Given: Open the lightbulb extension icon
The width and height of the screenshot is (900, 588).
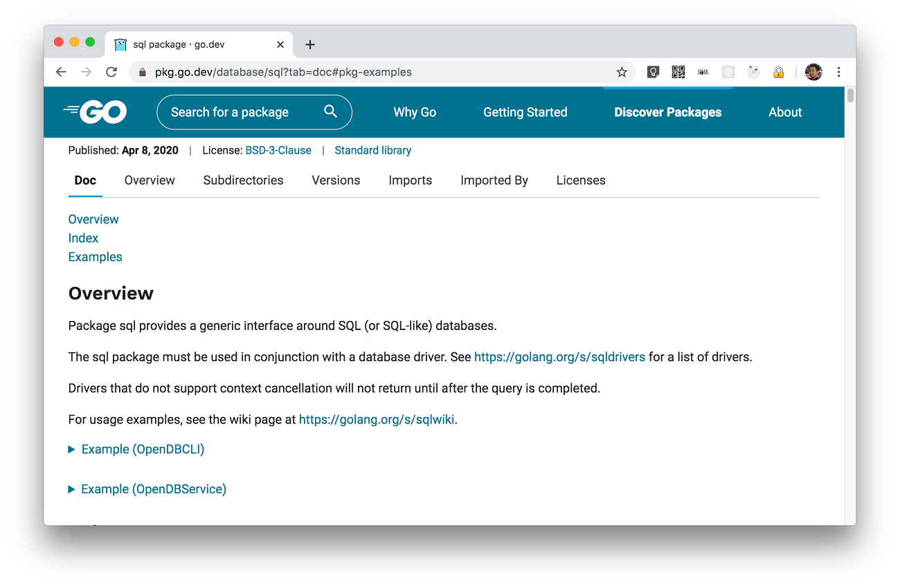Looking at the screenshot, I should 653,72.
